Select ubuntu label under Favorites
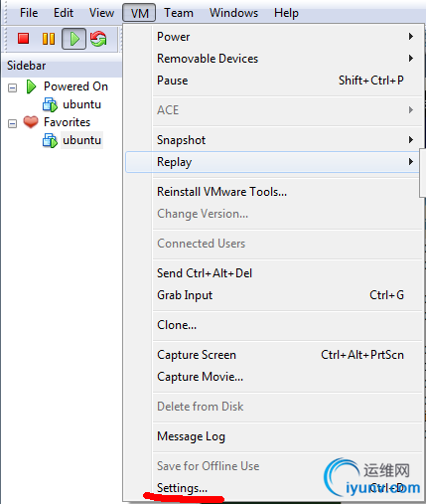Viewport: 426px width, 504px height. tap(81, 140)
